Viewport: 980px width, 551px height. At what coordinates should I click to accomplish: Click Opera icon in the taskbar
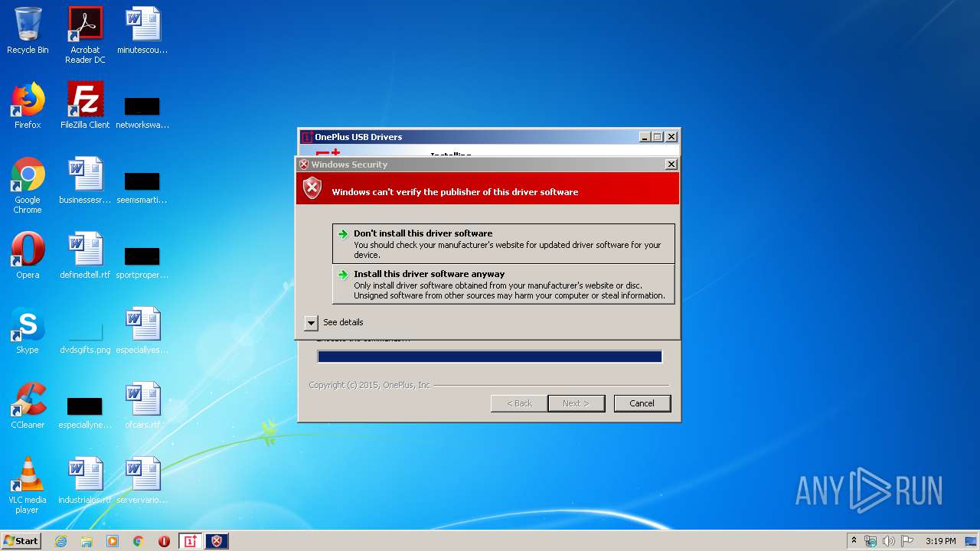point(164,541)
